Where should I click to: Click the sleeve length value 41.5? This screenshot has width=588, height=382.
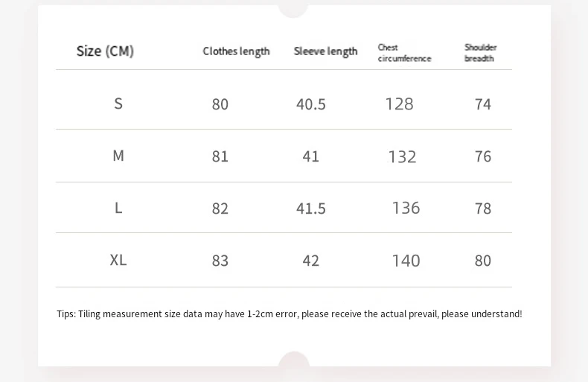pyautogui.click(x=311, y=208)
